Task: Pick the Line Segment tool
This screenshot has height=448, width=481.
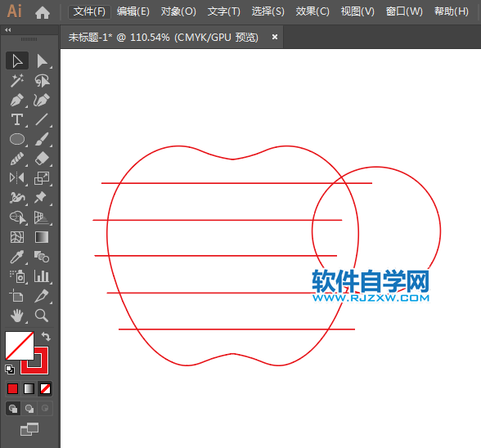Action: 42,119
